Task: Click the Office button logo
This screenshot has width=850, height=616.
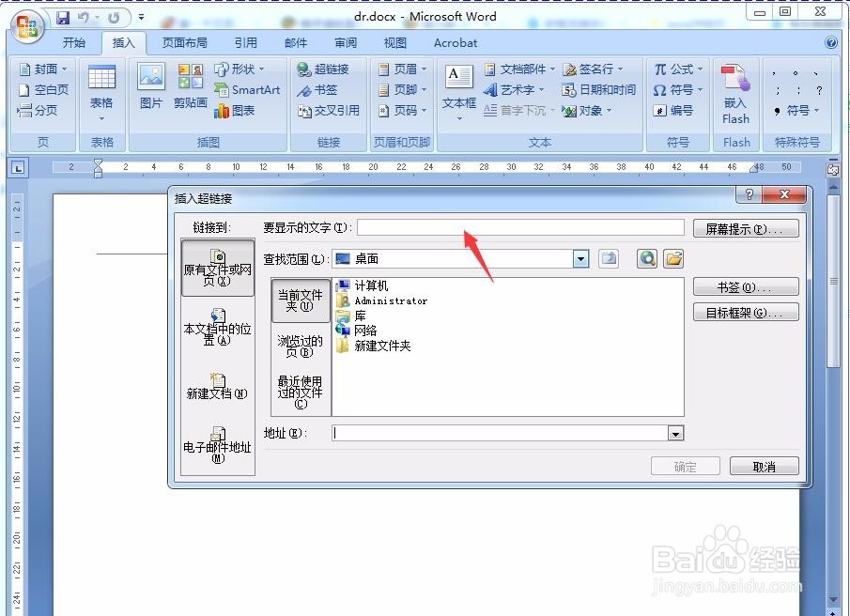Action: pos(27,26)
